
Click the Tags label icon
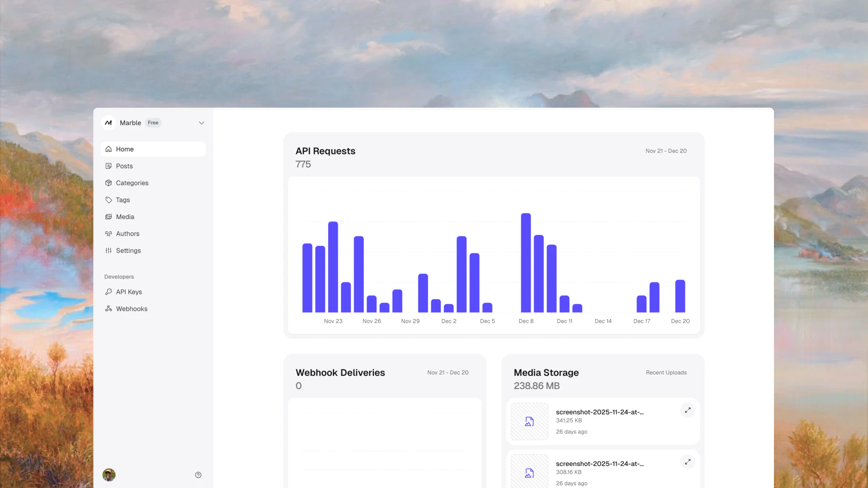(108, 200)
